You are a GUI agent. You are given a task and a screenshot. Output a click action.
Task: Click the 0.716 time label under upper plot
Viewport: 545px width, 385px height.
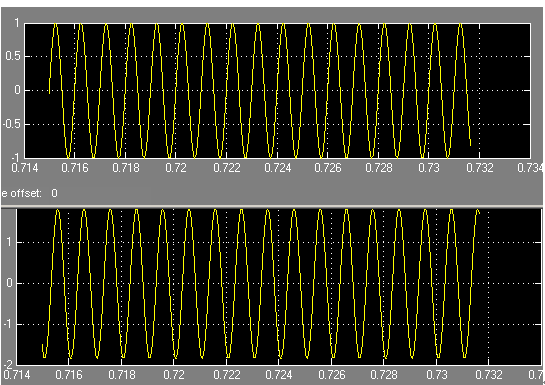coord(75,168)
